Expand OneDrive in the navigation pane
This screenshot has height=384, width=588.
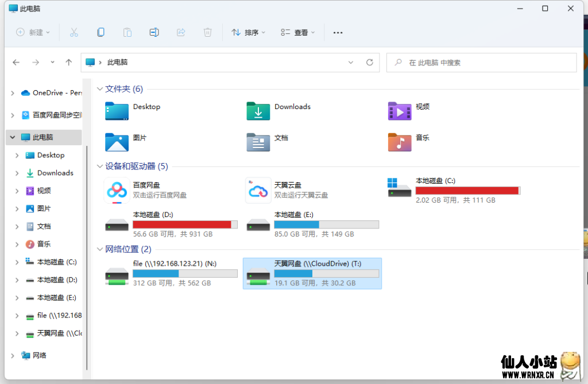13,93
